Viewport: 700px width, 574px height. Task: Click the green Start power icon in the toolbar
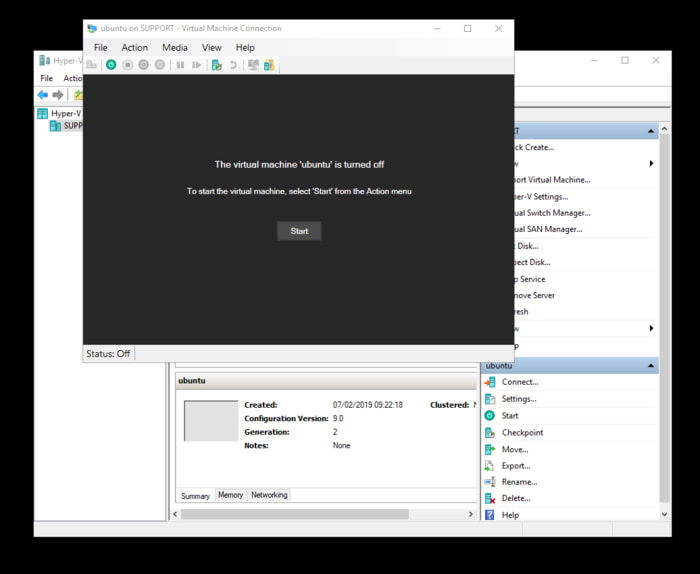pyautogui.click(x=111, y=65)
